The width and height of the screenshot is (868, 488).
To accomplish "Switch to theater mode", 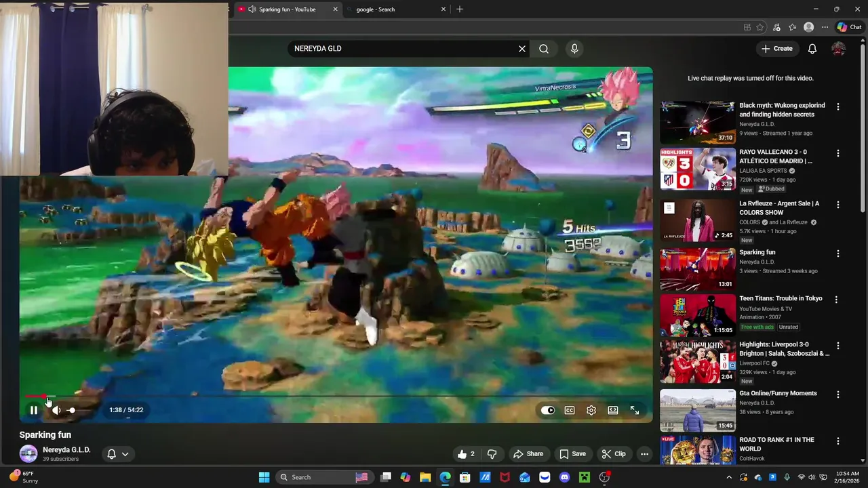I will click(613, 410).
